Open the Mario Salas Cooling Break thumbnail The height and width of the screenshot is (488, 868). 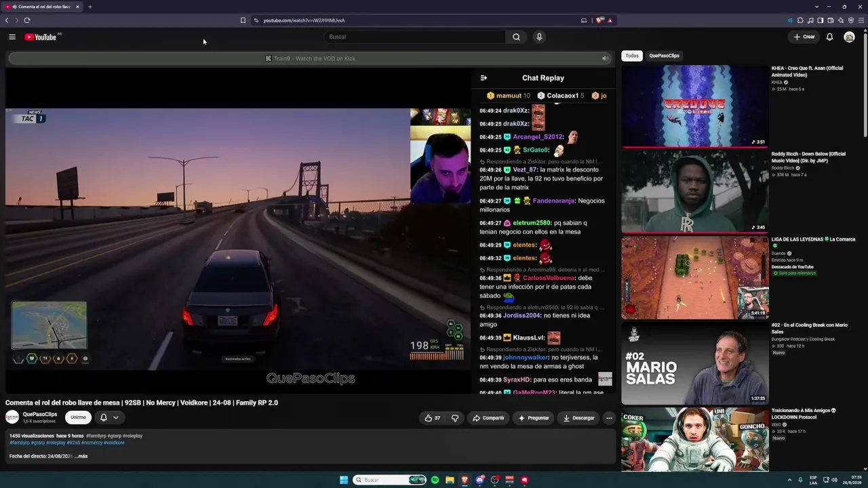coord(695,363)
